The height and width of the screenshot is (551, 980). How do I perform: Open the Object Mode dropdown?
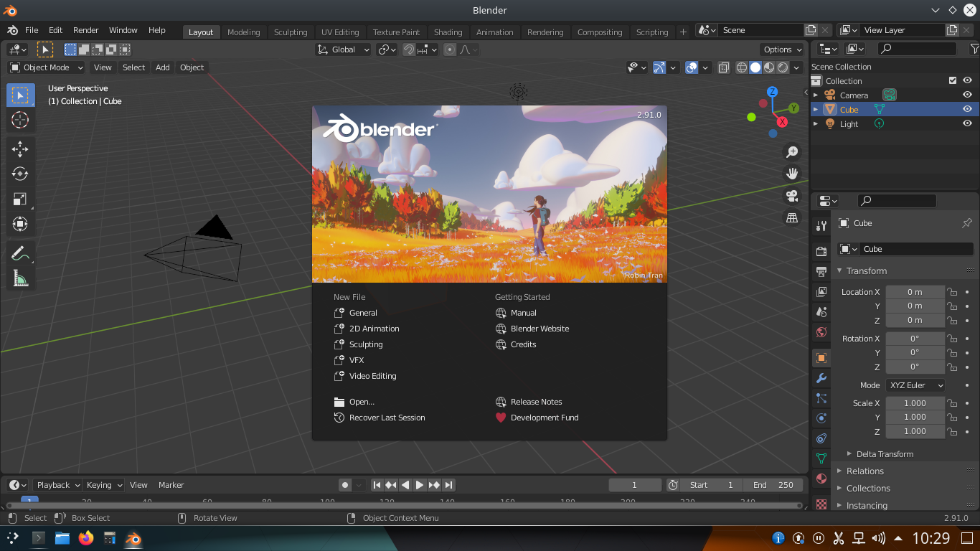point(45,67)
